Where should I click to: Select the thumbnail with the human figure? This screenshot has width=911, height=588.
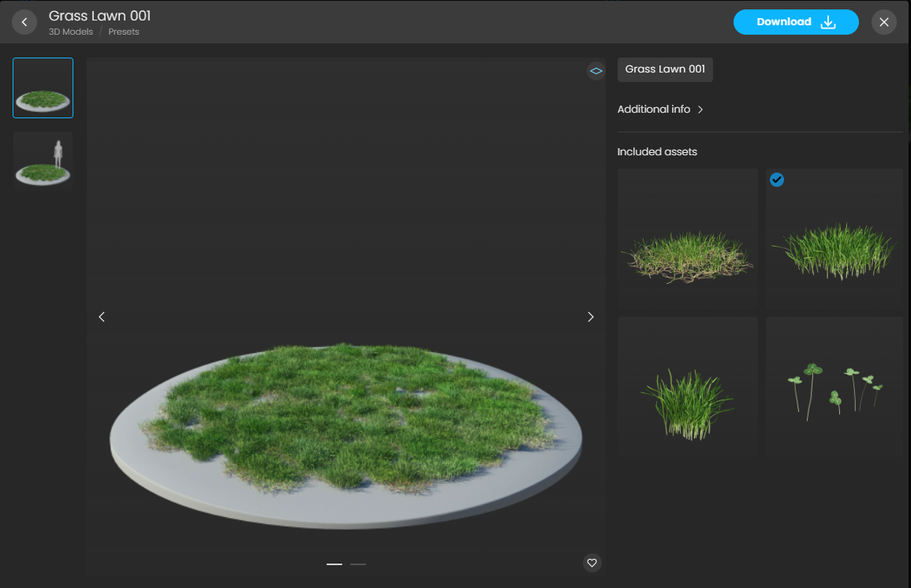43,162
